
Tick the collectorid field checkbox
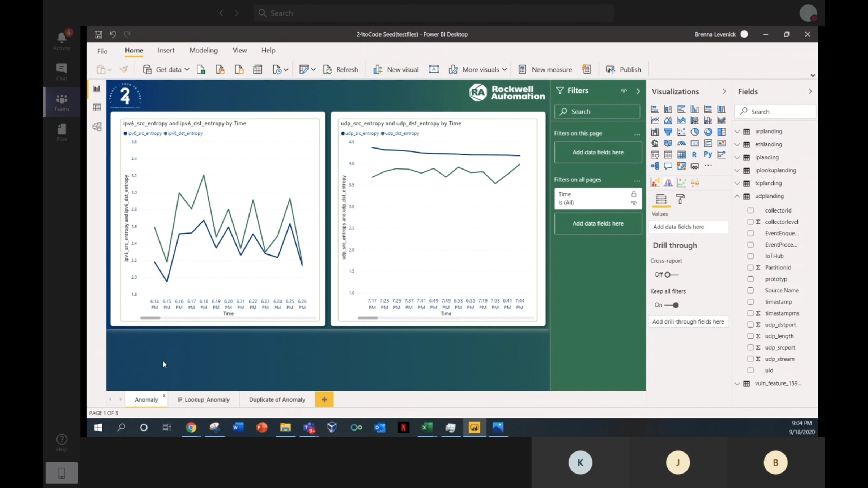pos(750,210)
